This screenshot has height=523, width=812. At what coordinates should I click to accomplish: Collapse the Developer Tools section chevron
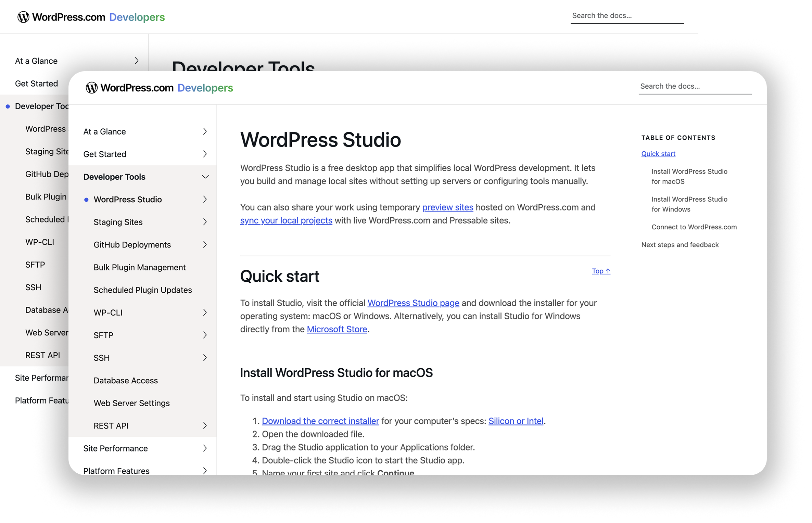205,177
